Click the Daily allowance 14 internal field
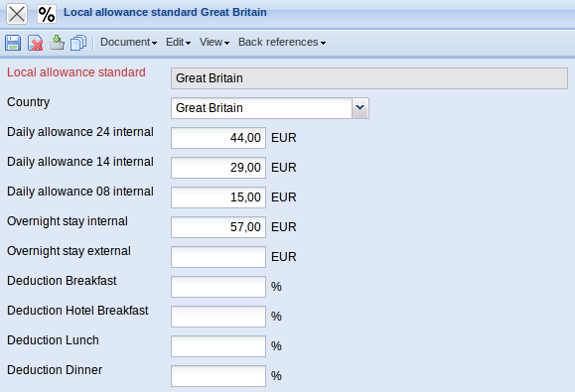575x392 pixels. 218,168
